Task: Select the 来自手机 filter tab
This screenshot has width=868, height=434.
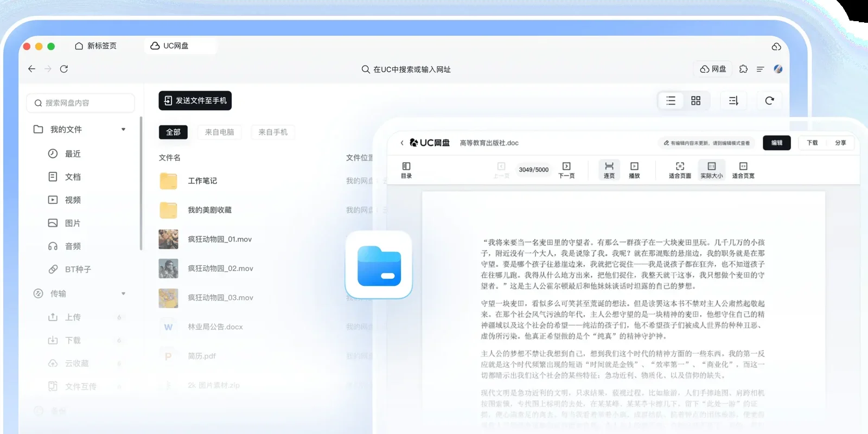Action: point(273,132)
